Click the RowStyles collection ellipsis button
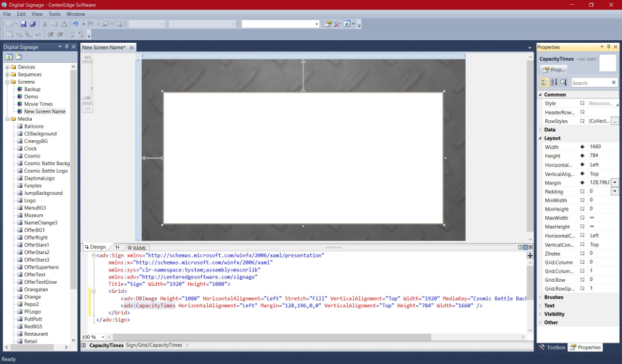The image size is (622, 364). [614, 121]
